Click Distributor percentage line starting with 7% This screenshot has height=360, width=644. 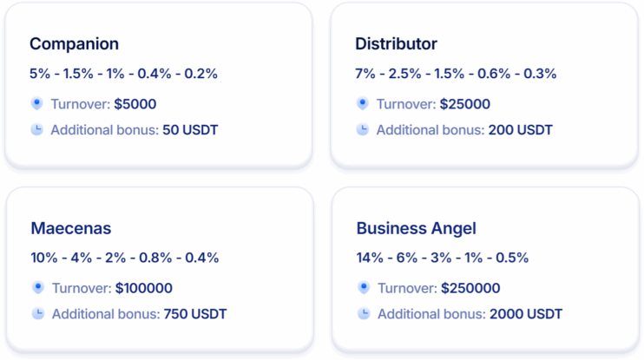(456, 74)
